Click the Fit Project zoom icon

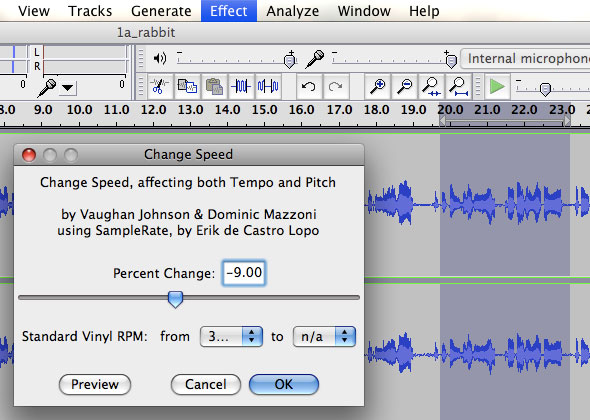click(458, 87)
